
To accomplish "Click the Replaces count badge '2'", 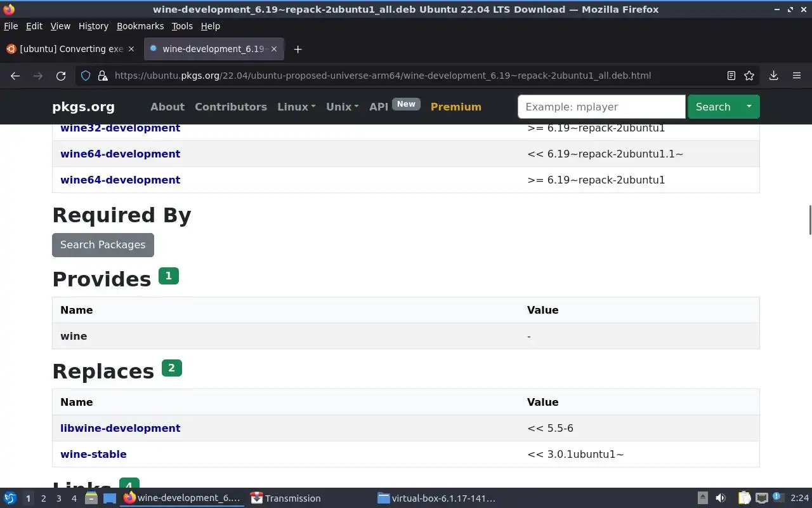I will click(x=171, y=368).
